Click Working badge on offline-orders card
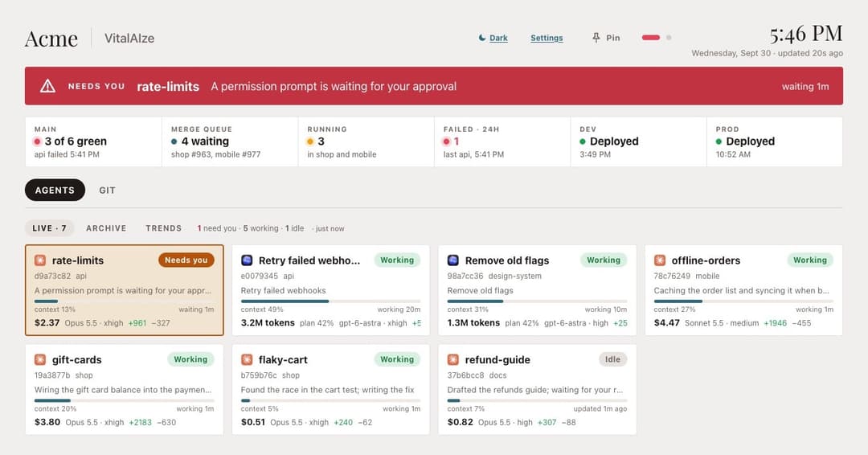This screenshot has width=868, height=455. click(810, 260)
